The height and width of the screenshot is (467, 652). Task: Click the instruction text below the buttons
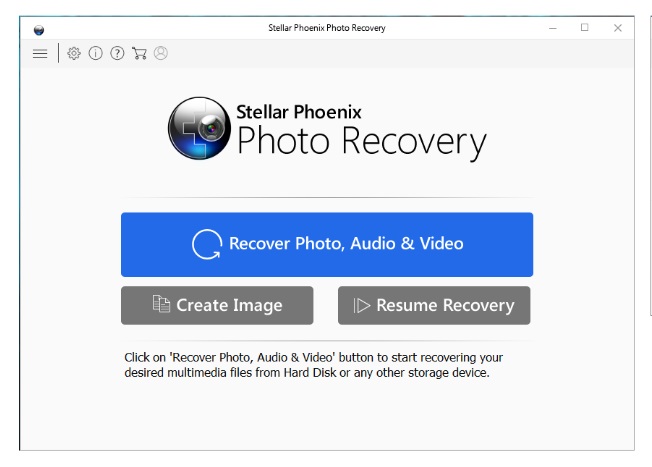tap(314, 365)
